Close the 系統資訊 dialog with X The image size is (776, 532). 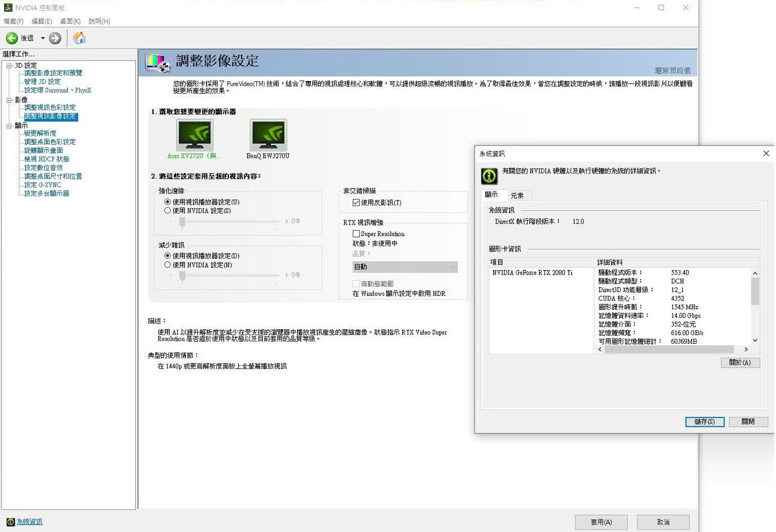click(765, 153)
